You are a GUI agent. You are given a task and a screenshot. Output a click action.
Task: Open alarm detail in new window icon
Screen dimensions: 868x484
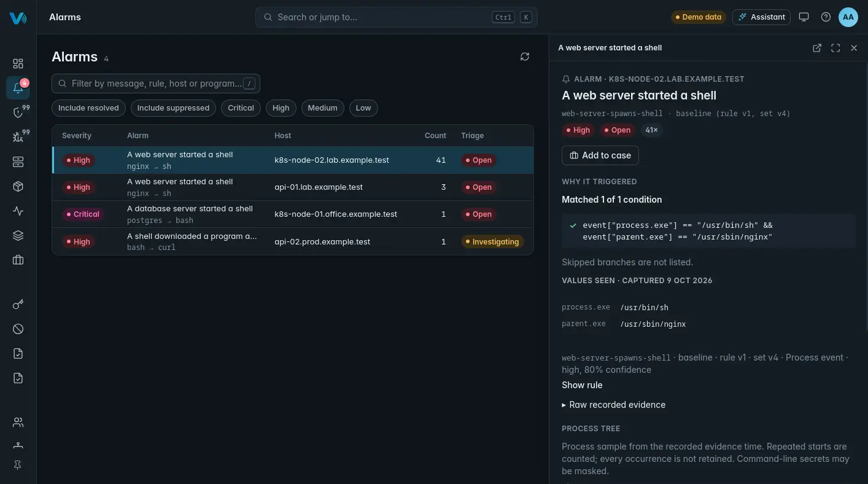coord(817,48)
